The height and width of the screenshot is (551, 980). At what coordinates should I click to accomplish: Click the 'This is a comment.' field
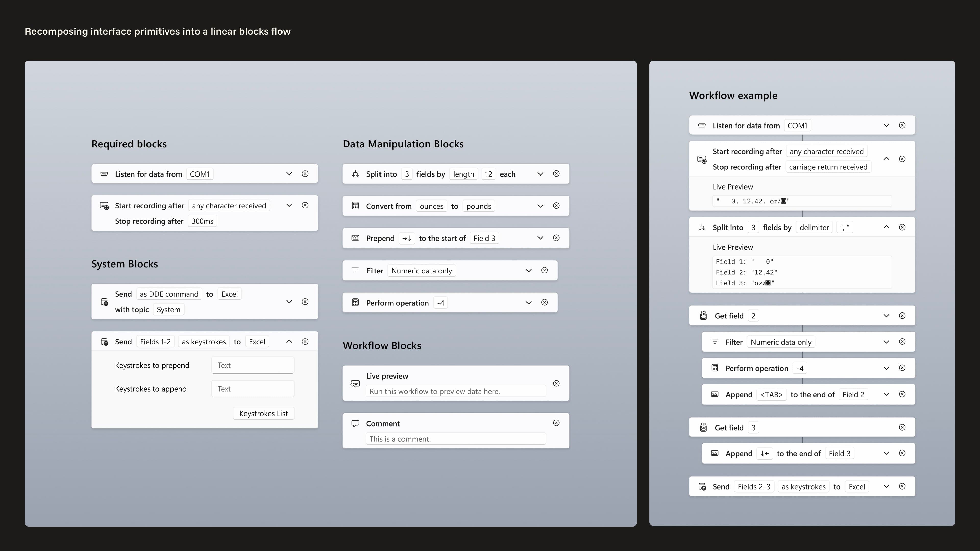pyautogui.click(x=455, y=439)
